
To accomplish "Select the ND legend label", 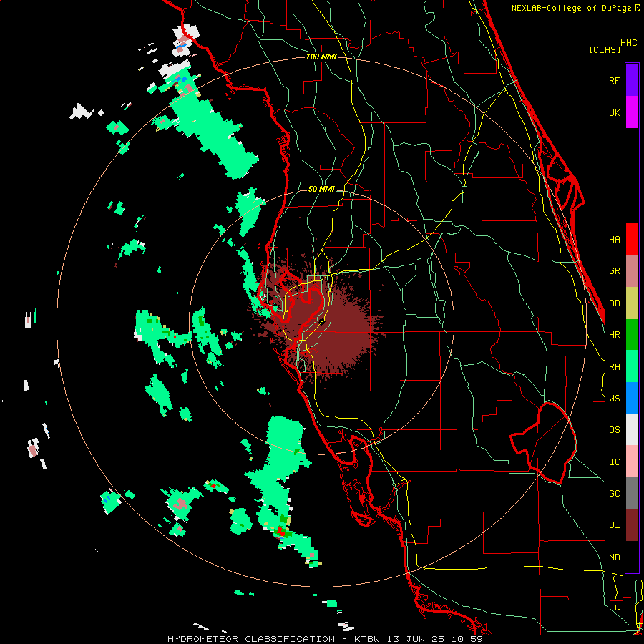I will (614, 557).
